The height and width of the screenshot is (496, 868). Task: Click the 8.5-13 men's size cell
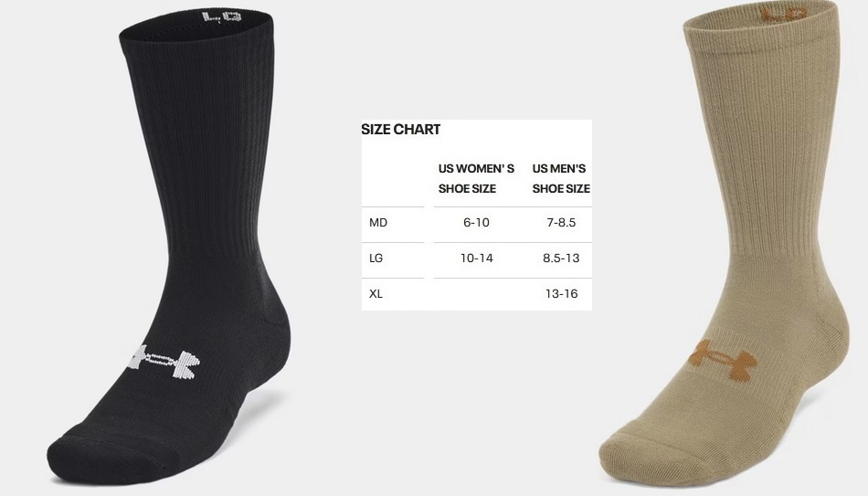561,258
